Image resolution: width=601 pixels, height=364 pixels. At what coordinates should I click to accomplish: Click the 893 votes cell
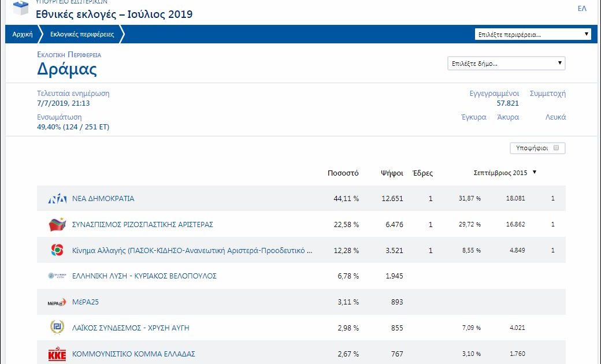[x=397, y=302]
